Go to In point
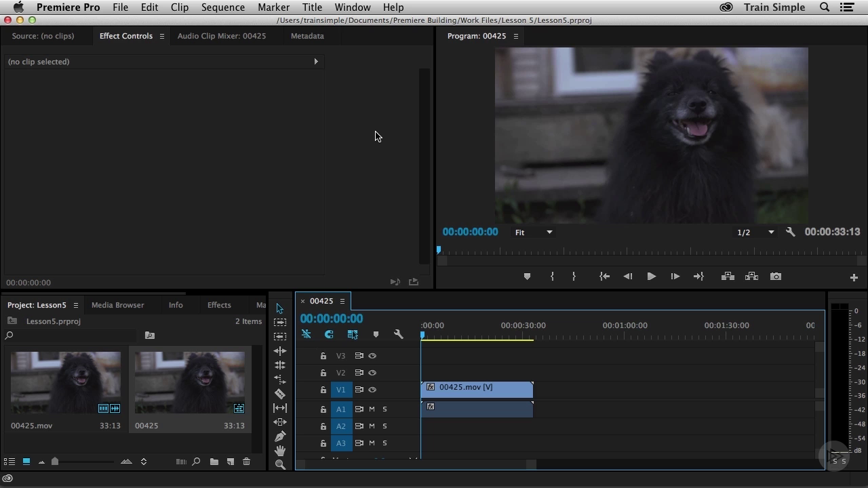This screenshot has width=868, height=488. point(604,277)
